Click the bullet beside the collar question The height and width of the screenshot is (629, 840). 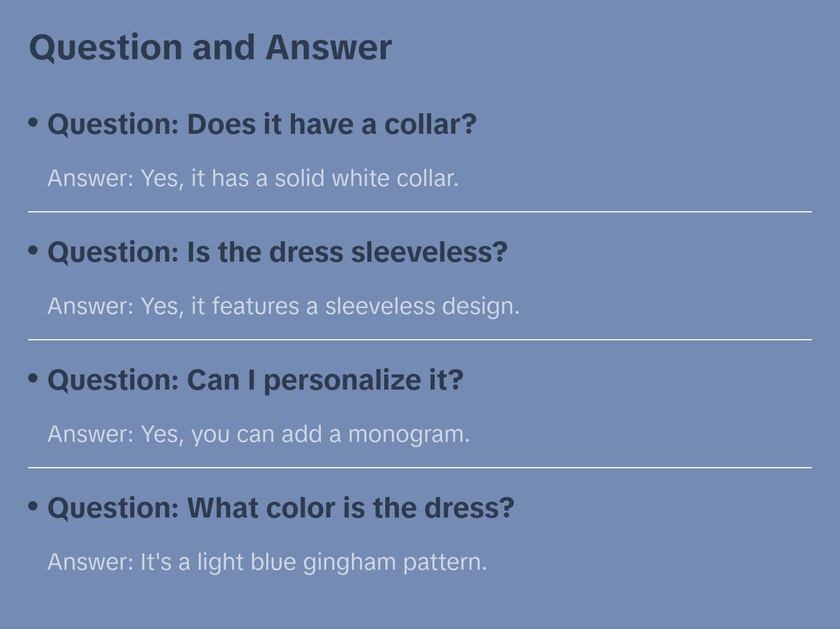33,123
